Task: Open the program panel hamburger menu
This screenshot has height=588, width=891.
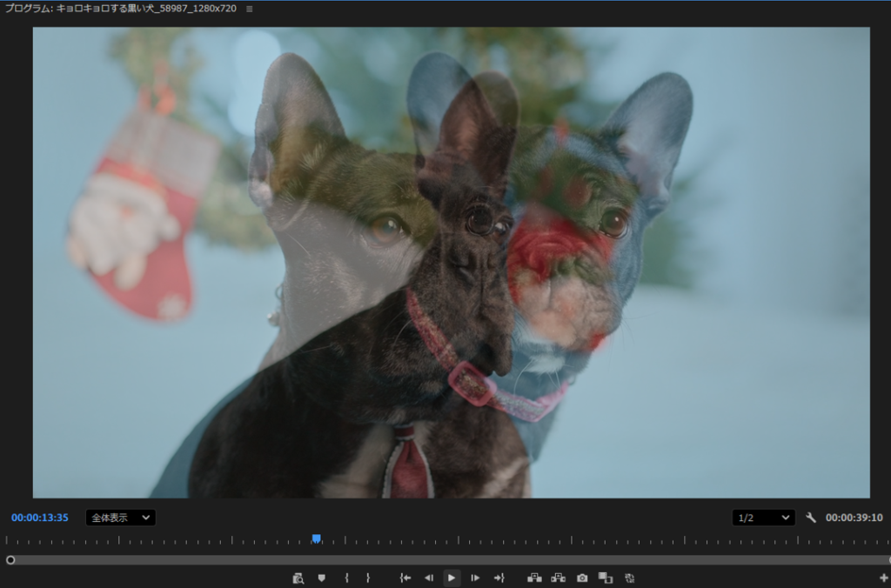Action: pos(250,9)
